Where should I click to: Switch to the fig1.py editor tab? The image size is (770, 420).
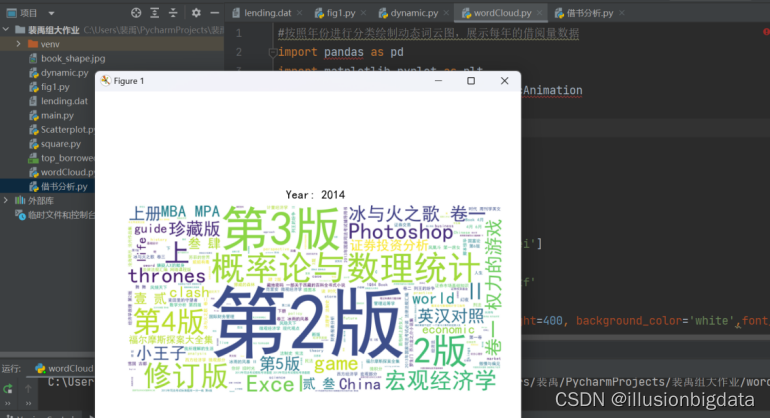(x=341, y=13)
